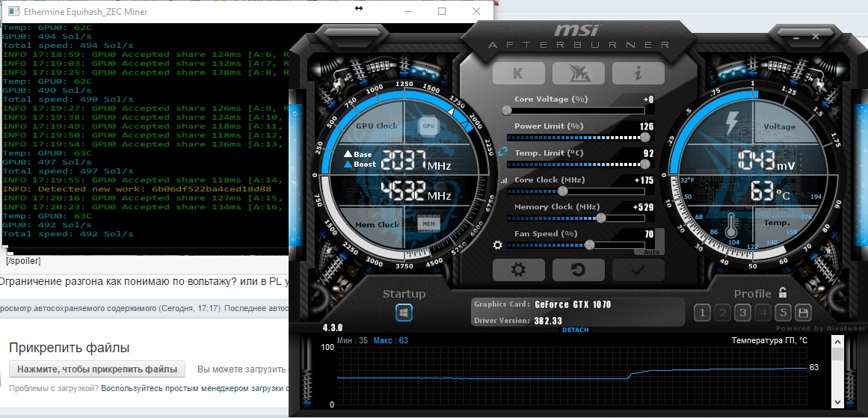The image size is (868, 418).
Task: Click 'Total speed: 492 Sol/s' console line
Action: coord(68,233)
